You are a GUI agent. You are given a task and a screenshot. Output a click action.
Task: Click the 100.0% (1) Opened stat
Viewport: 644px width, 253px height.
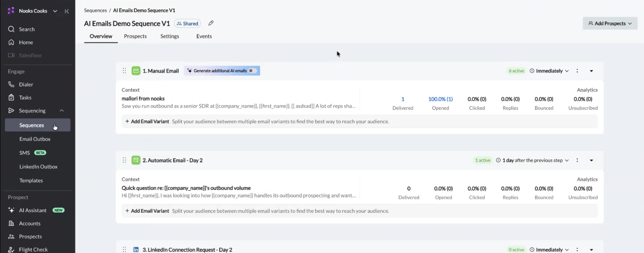pyautogui.click(x=440, y=99)
